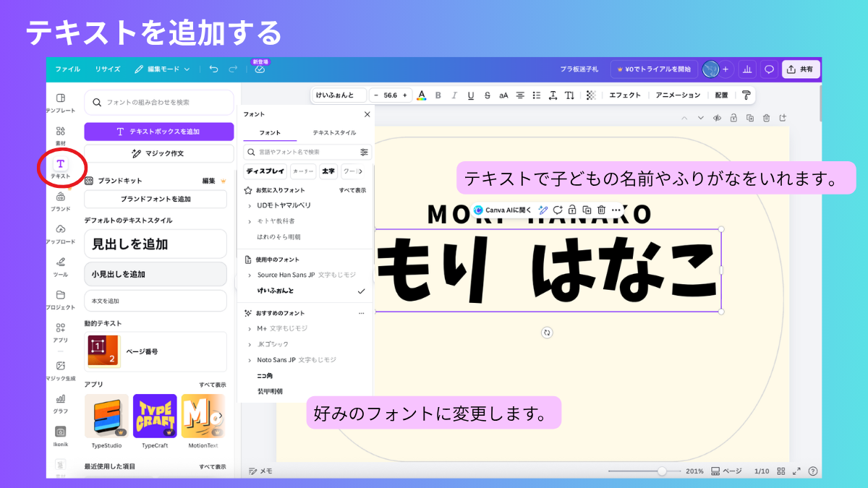
Task: Expand the Source Han Sans JP font styles
Action: (x=250, y=275)
